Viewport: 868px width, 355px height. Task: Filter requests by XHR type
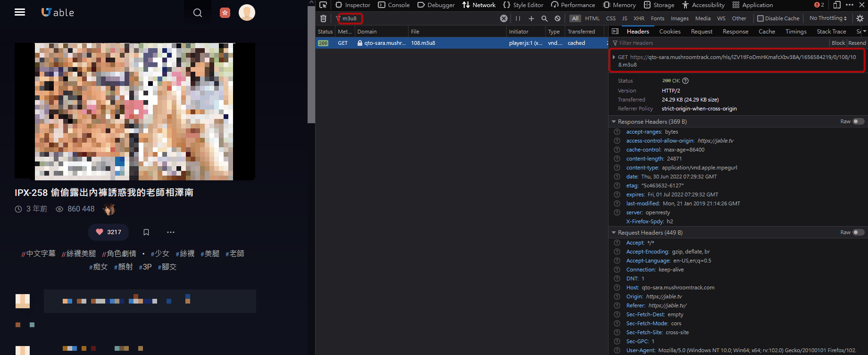pyautogui.click(x=639, y=18)
